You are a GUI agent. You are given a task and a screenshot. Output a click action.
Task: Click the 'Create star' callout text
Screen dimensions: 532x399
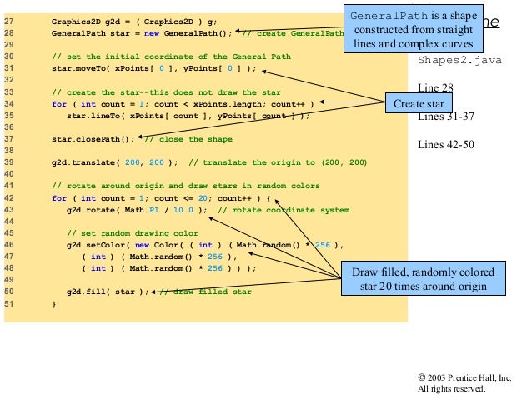click(x=419, y=103)
